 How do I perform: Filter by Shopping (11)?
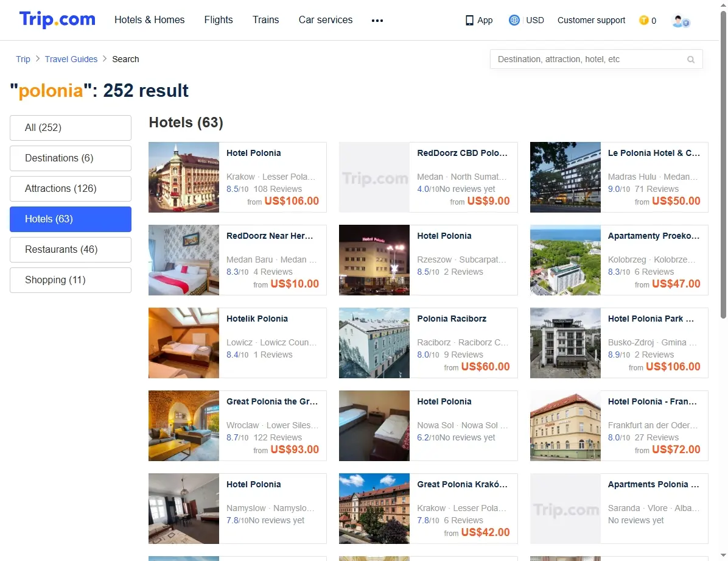point(71,280)
